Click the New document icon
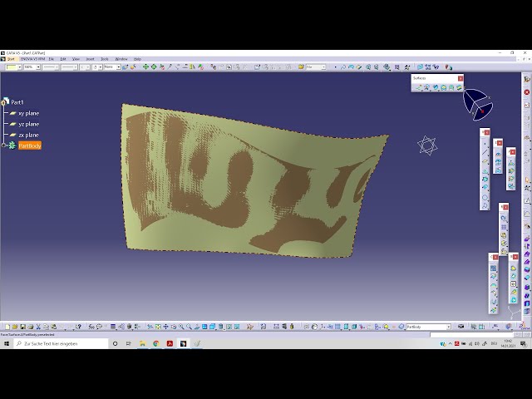Image resolution: width=532 pixels, height=399 pixels. coord(7,327)
